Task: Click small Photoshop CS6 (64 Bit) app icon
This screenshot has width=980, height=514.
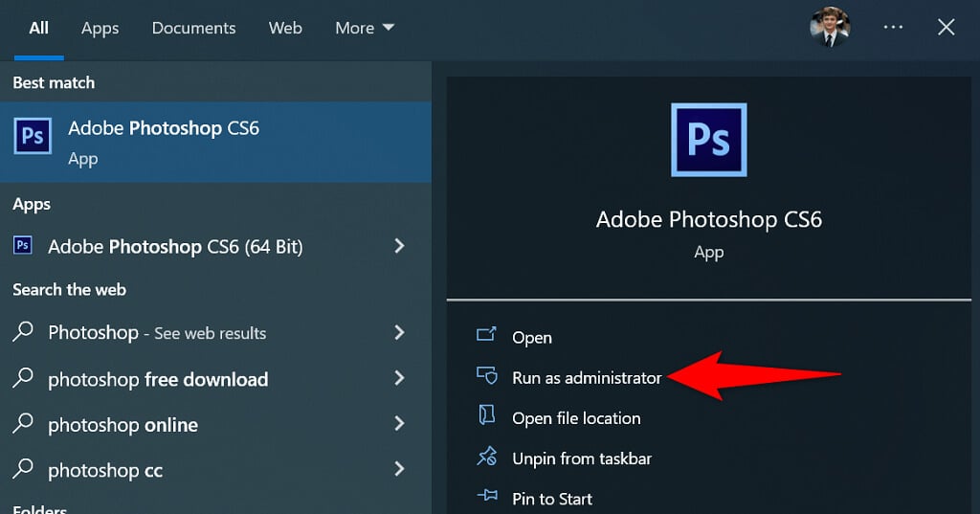Action: tap(23, 246)
